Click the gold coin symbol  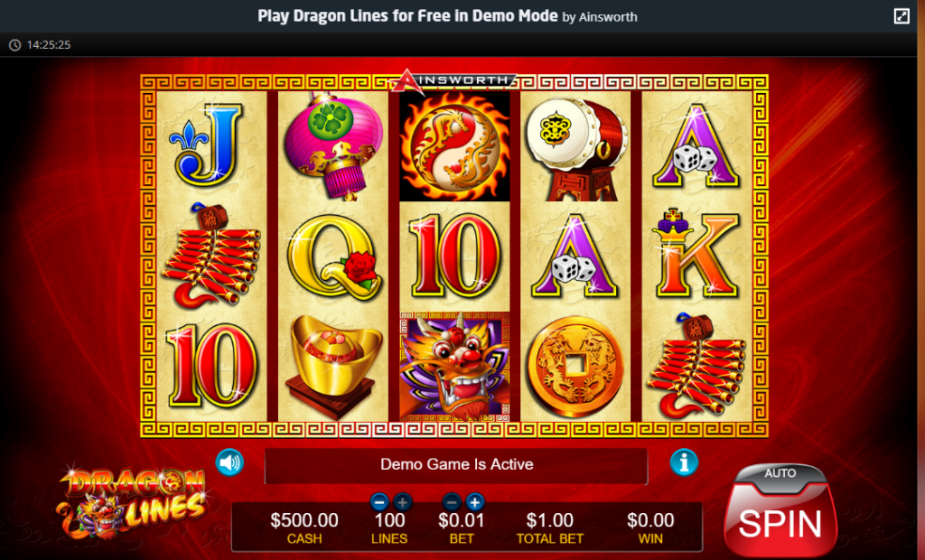[575, 367]
